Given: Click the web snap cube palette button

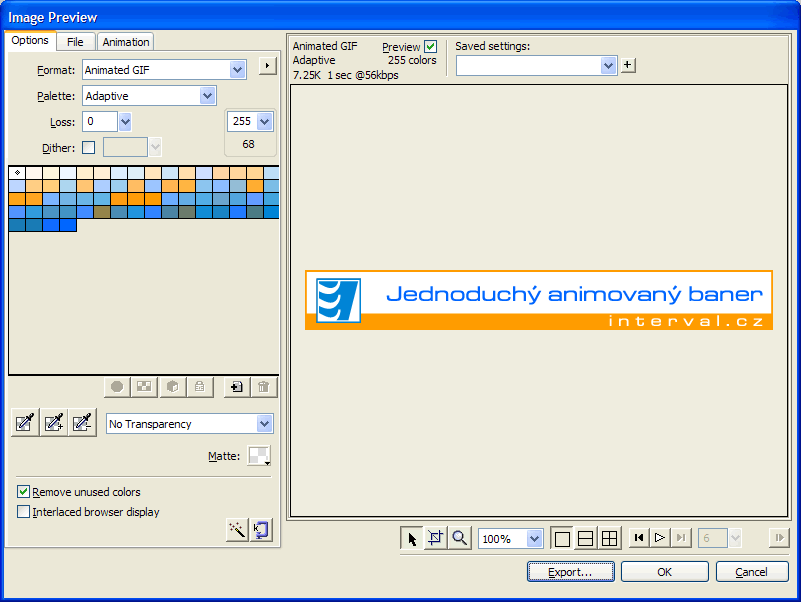Looking at the screenshot, I should (x=172, y=387).
